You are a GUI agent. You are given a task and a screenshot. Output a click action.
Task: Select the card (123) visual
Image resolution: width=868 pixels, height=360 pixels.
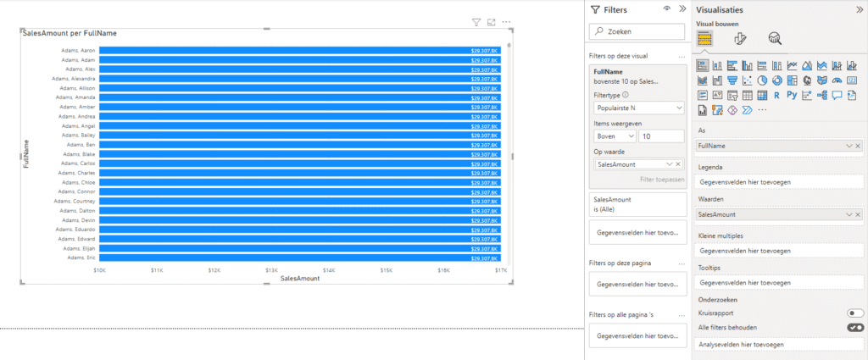(x=852, y=80)
